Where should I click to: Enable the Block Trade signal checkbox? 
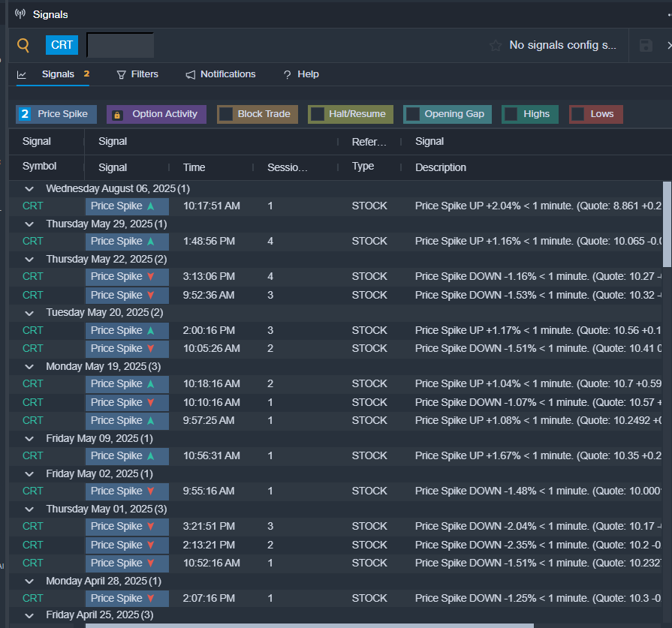(x=226, y=114)
